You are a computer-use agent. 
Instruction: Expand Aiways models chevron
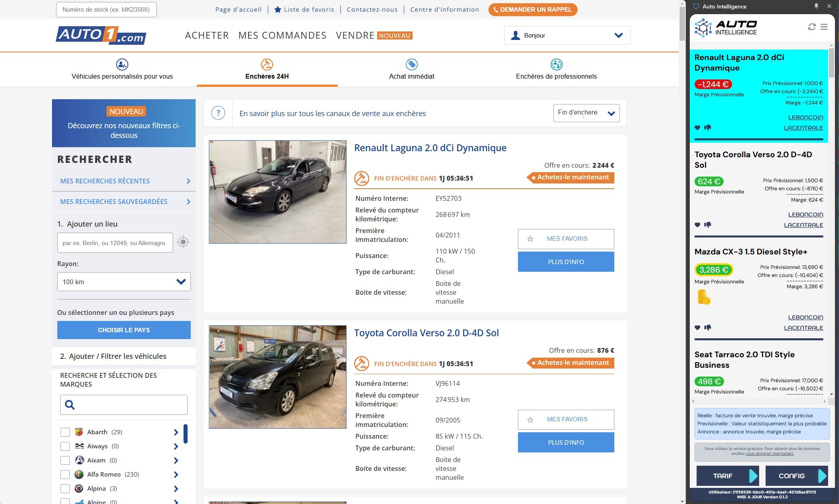(176, 446)
